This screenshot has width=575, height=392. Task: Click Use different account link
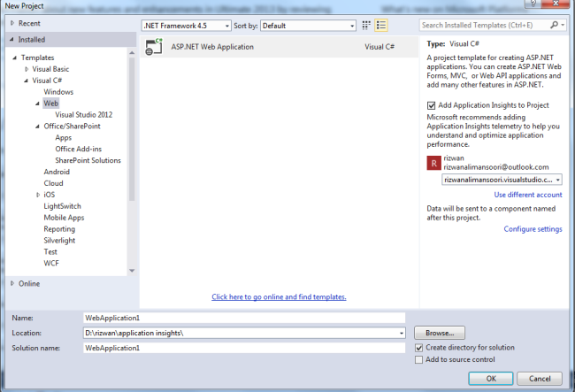click(x=528, y=195)
